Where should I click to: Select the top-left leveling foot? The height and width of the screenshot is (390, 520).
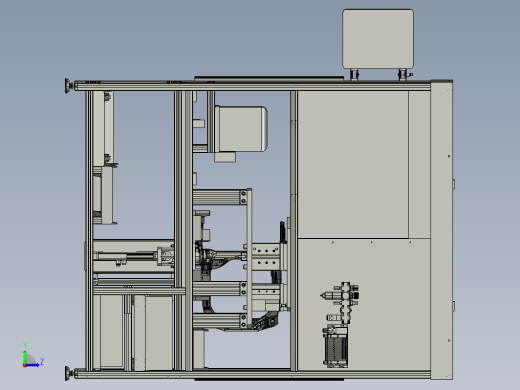pos(69,86)
